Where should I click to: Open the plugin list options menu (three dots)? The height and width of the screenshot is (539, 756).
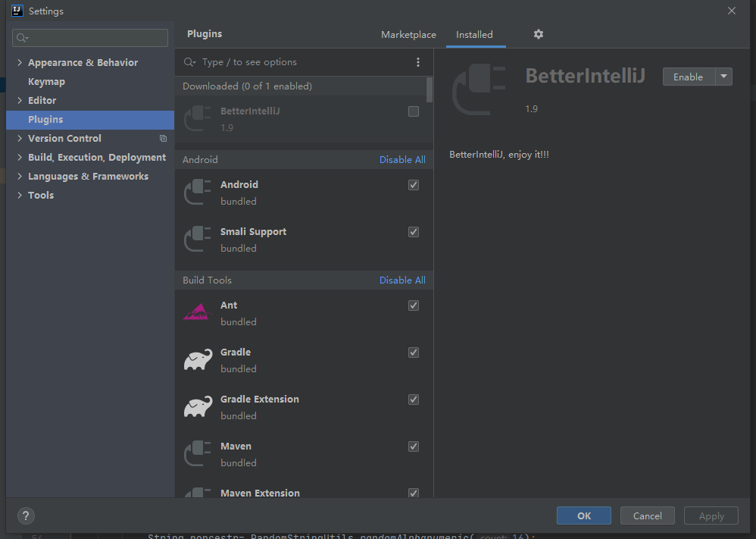(x=418, y=62)
